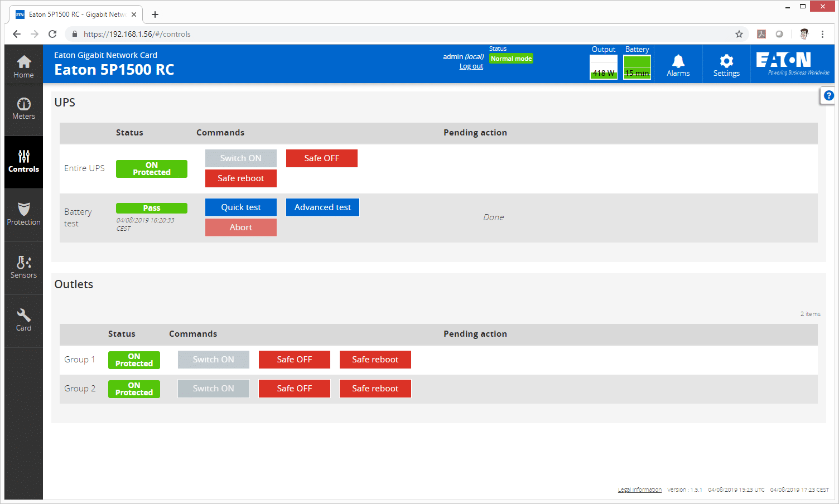Screen dimensions: 839x504
Task: Click Switch ON for Group 2
Action: 214,389
